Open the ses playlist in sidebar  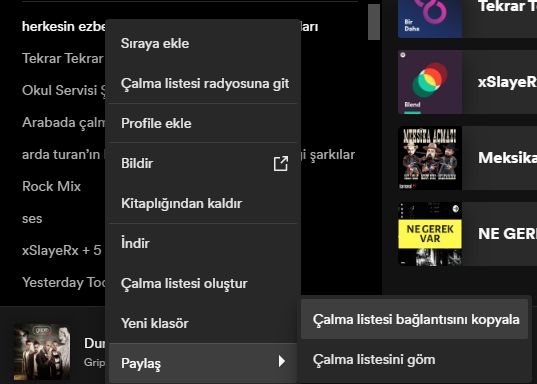point(32,219)
